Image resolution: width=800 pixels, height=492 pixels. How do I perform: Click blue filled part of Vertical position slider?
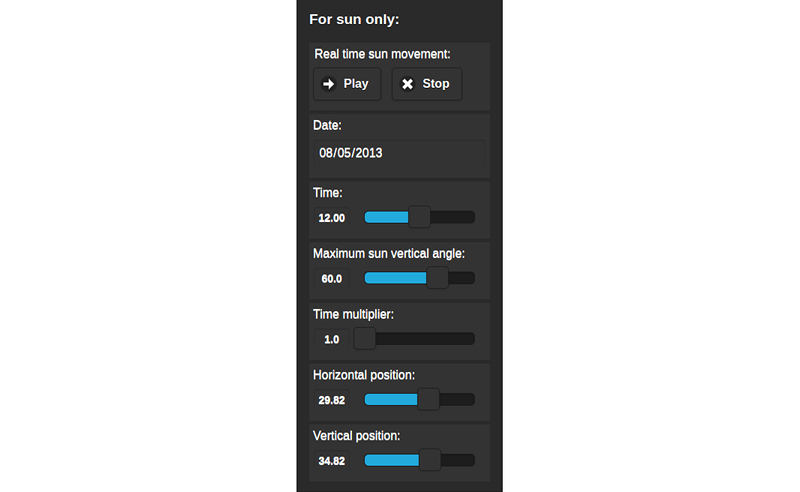[x=391, y=460]
